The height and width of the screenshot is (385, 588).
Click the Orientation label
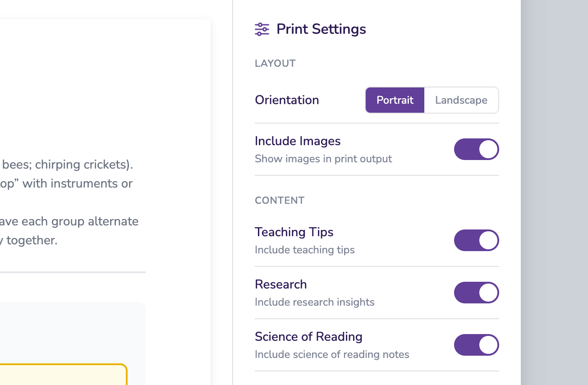coord(287,100)
